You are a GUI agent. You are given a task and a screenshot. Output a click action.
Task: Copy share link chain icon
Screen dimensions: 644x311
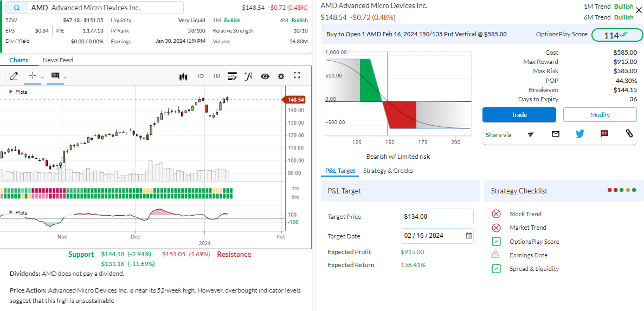[x=629, y=133]
